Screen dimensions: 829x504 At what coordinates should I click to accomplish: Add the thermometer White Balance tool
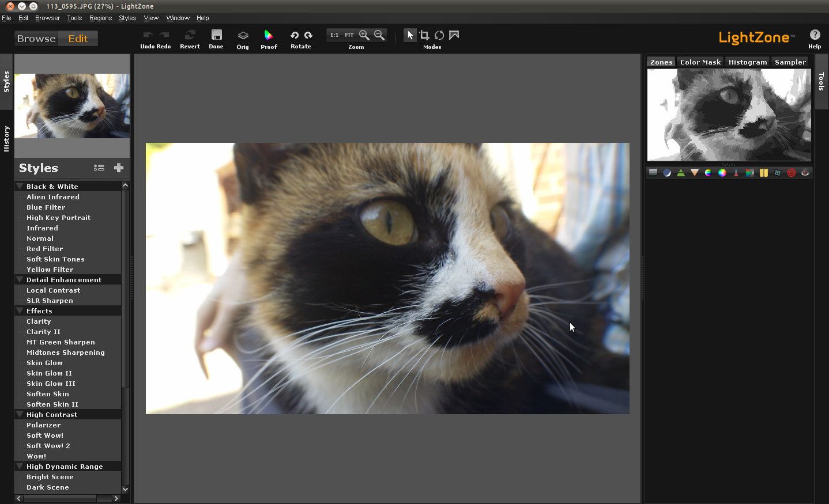736,173
